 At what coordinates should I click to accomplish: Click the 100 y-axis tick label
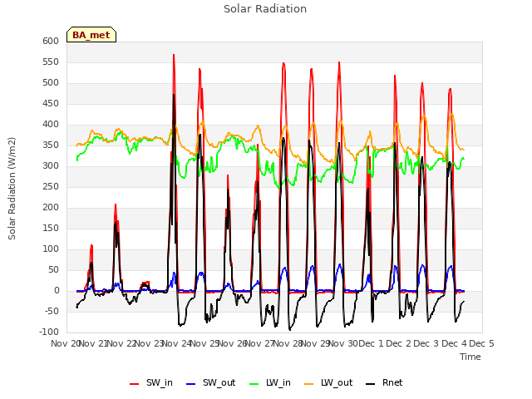(51, 249)
